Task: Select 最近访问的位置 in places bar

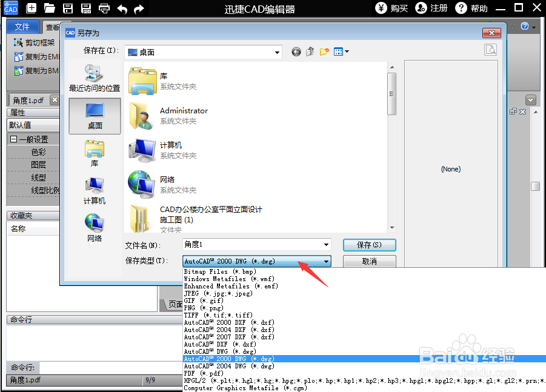Action: coord(95,78)
